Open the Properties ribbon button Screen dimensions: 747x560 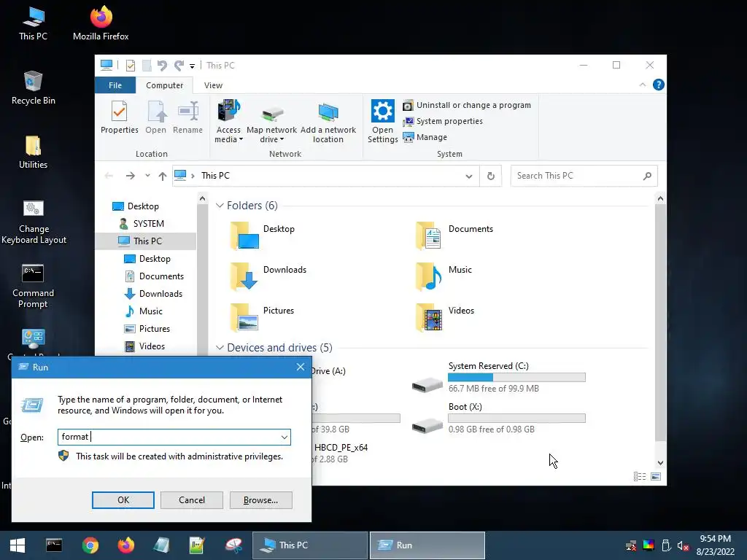(x=119, y=117)
